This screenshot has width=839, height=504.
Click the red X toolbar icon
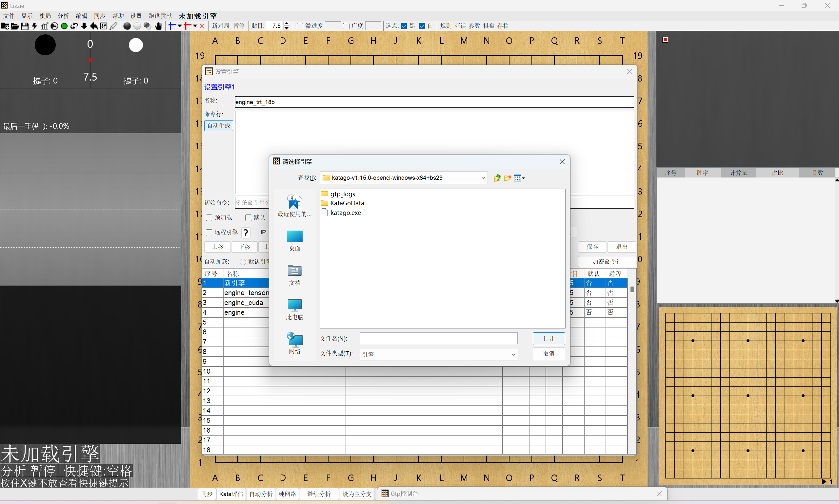(202, 26)
